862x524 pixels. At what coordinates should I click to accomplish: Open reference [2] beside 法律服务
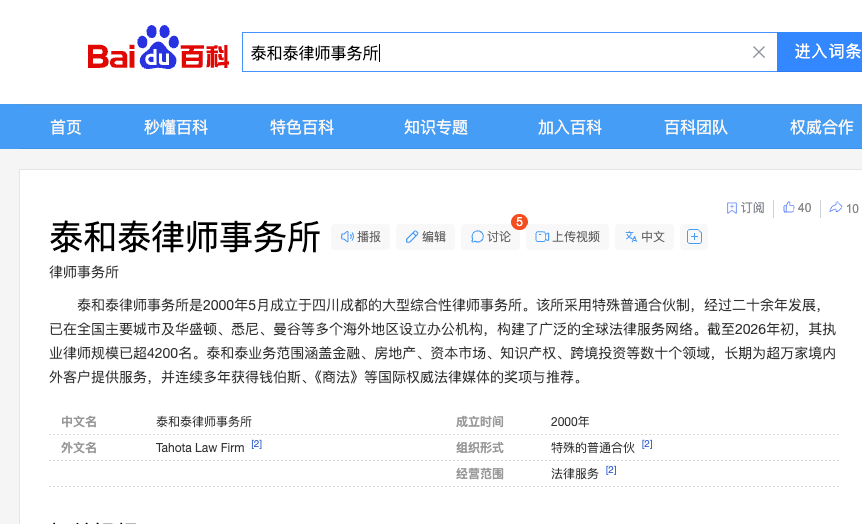pyautogui.click(x=611, y=470)
